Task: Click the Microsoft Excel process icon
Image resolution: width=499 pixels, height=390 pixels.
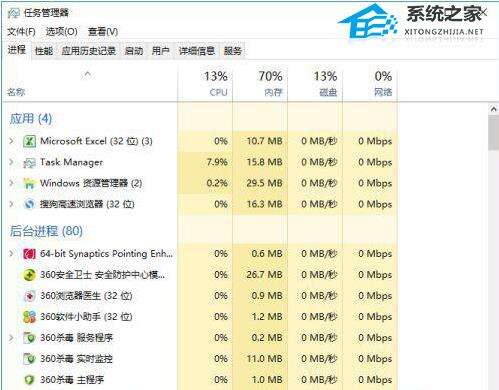Action: [x=29, y=141]
